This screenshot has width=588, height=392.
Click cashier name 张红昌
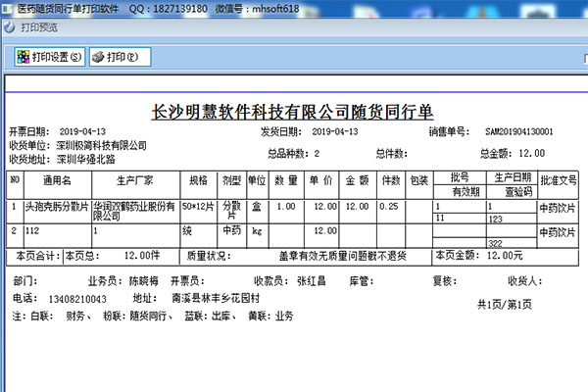coord(312,281)
